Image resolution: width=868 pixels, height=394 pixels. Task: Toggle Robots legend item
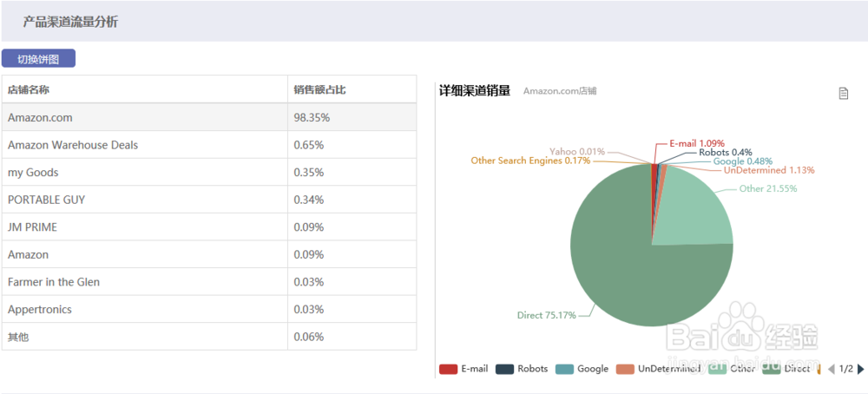[x=522, y=369]
